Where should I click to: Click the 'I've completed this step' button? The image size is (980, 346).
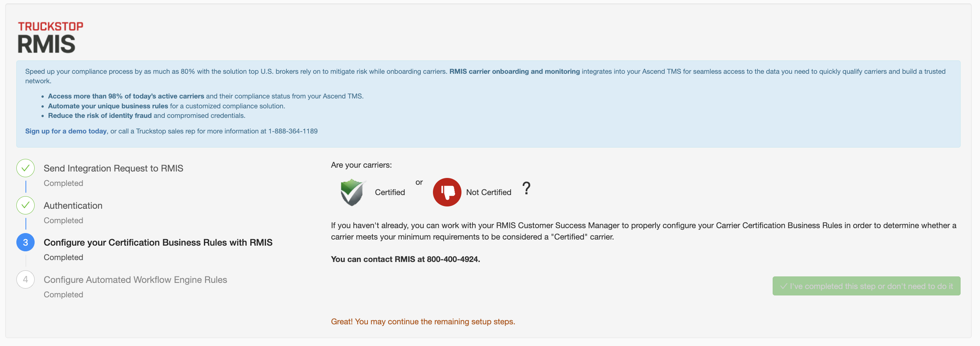pos(866,286)
